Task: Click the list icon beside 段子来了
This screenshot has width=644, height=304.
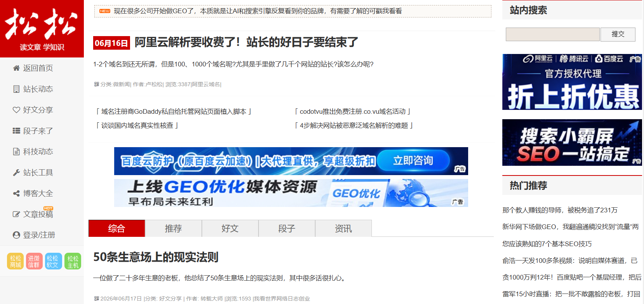Action: pyautogui.click(x=16, y=131)
